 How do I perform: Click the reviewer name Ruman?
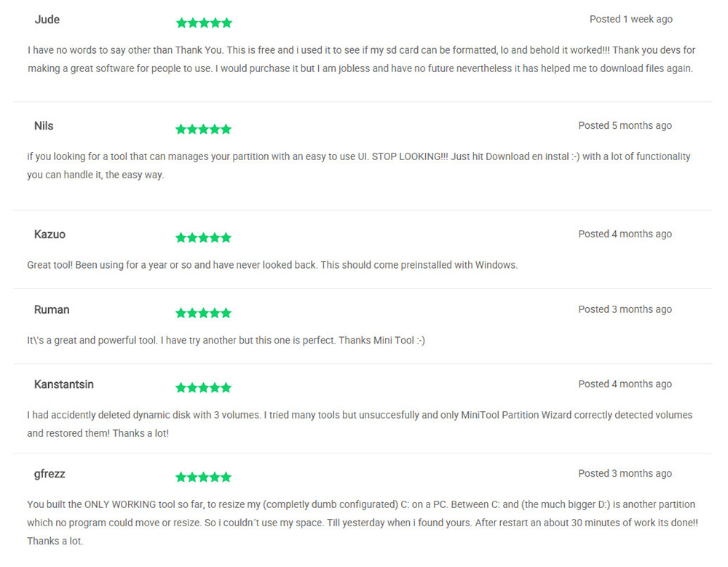52,309
